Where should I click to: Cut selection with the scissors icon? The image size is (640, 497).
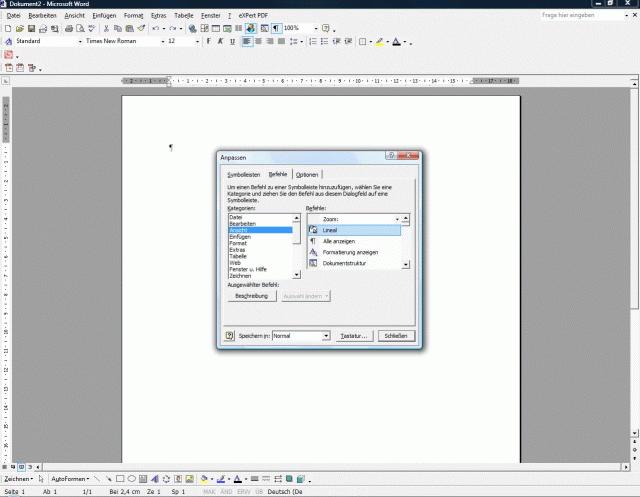click(x=106, y=29)
